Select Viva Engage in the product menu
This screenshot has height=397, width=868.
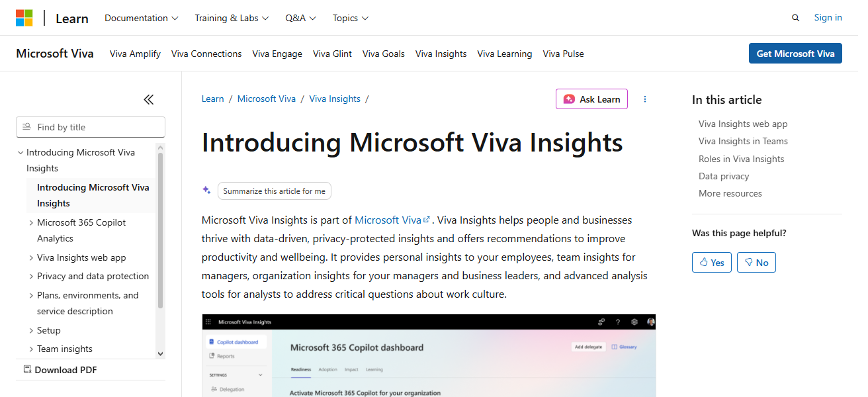pyautogui.click(x=277, y=54)
